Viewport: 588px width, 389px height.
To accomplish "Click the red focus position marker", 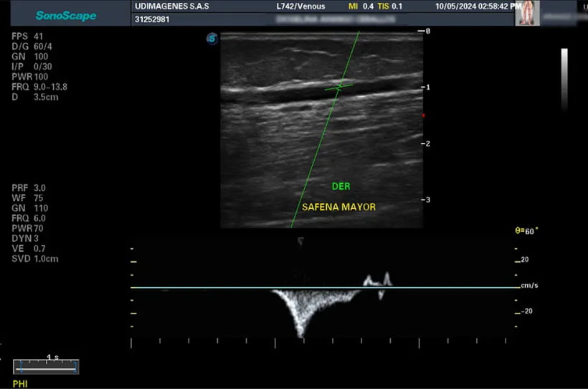I will click(423, 115).
